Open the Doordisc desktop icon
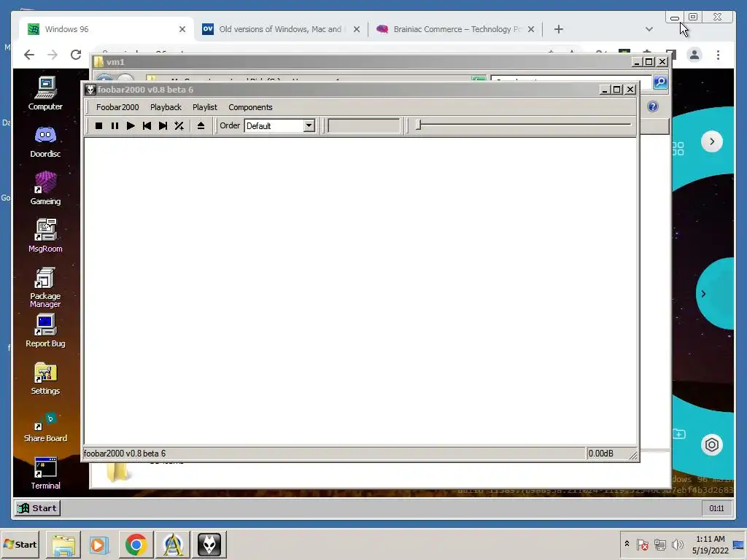The image size is (747, 560). [45, 141]
